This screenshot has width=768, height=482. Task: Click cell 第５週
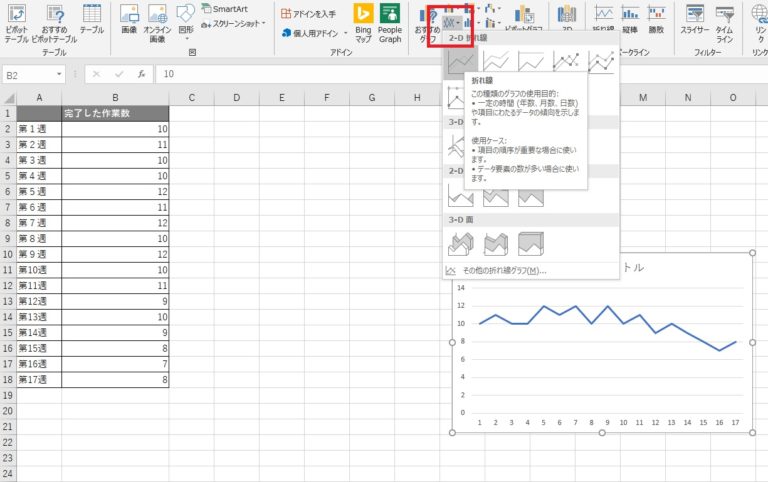coord(39,192)
